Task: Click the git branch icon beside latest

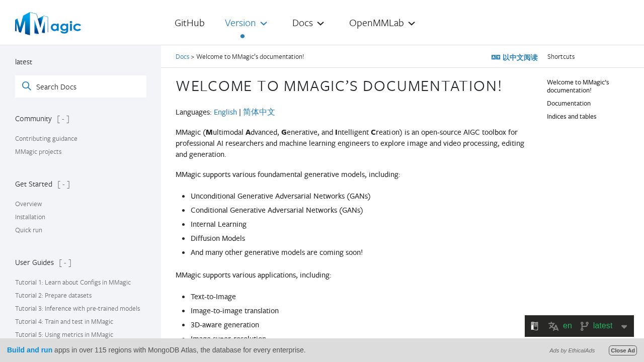Action: (x=584, y=326)
